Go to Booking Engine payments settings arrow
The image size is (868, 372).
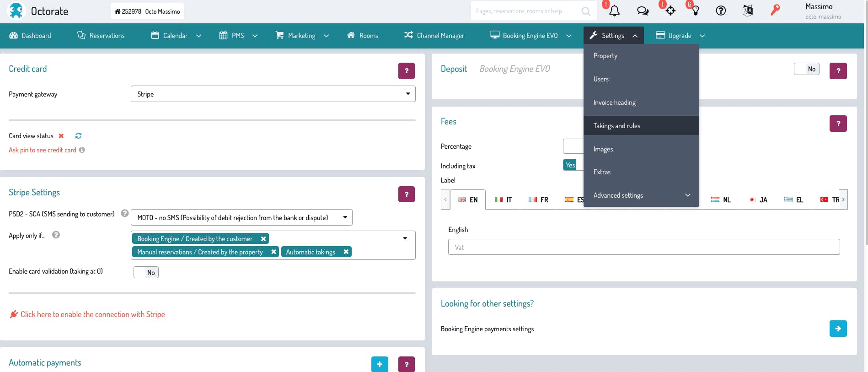pyautogui.click(x=838, y=329)
